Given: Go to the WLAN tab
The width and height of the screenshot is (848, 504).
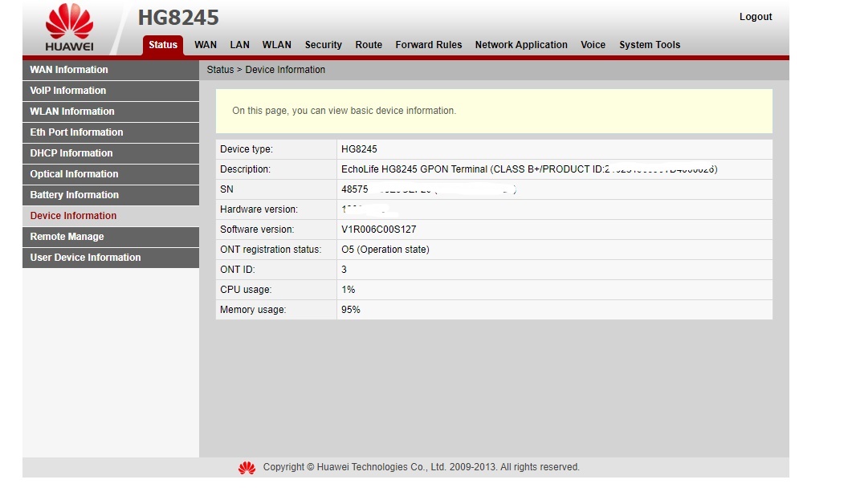Looking at the screenshot, I should [x=277, y=45].
